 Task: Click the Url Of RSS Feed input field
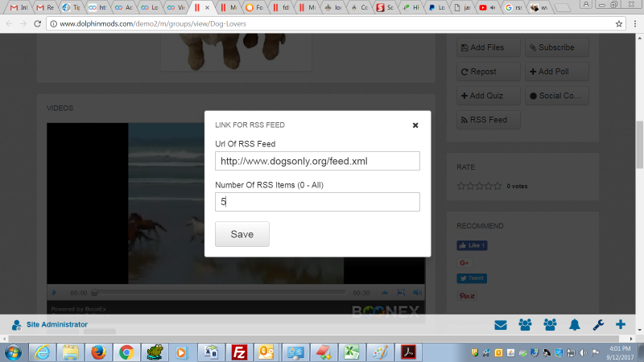[317, 161]
